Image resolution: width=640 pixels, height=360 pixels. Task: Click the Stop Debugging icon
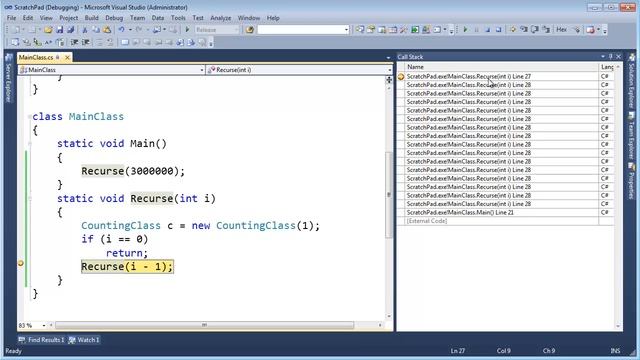click(x=487, y=30)
